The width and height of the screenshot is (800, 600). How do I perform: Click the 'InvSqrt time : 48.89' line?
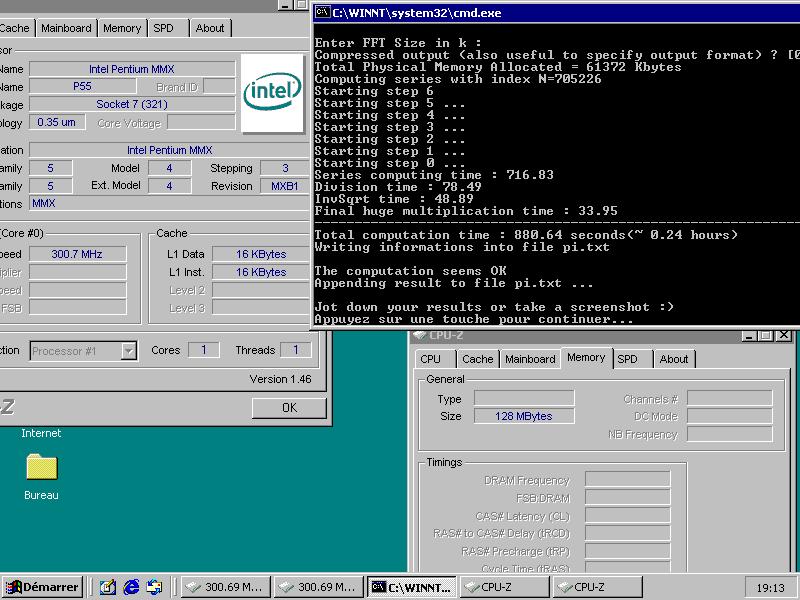(394, 199)
